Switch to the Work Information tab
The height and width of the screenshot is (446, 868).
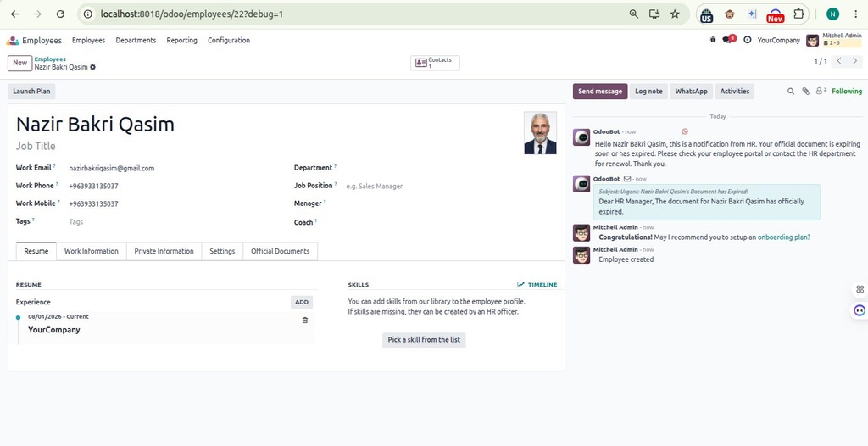click(x=92, y=251)
